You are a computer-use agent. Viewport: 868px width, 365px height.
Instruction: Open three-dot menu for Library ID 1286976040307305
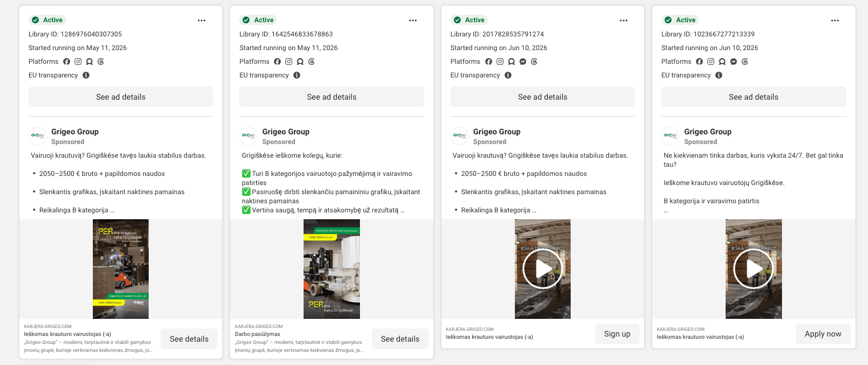pyautogui.click(x=202, y=20)
